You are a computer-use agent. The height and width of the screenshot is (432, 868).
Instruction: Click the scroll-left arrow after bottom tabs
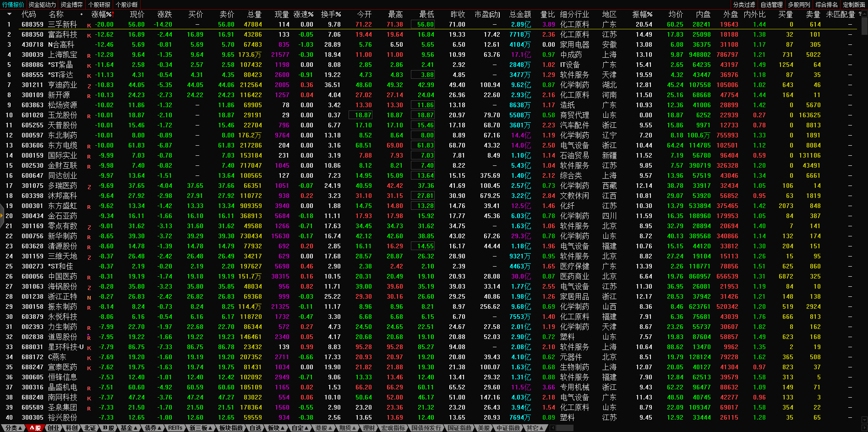pos(553,428)
